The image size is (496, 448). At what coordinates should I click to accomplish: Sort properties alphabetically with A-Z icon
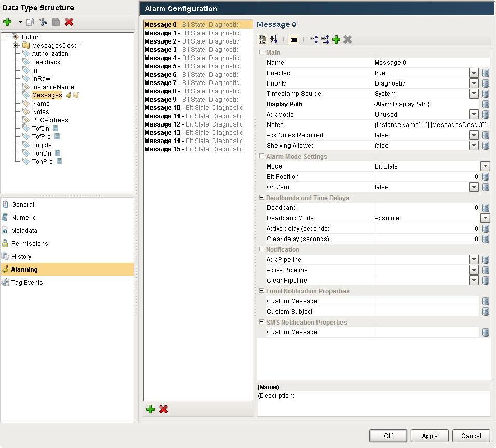point(274,39)
